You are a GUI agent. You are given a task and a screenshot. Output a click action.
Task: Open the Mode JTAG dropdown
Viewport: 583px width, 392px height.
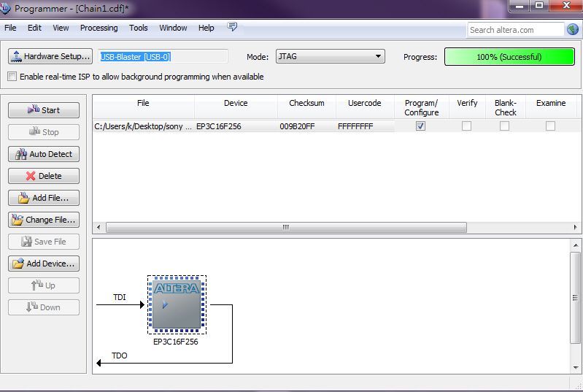tap(330, 56)
